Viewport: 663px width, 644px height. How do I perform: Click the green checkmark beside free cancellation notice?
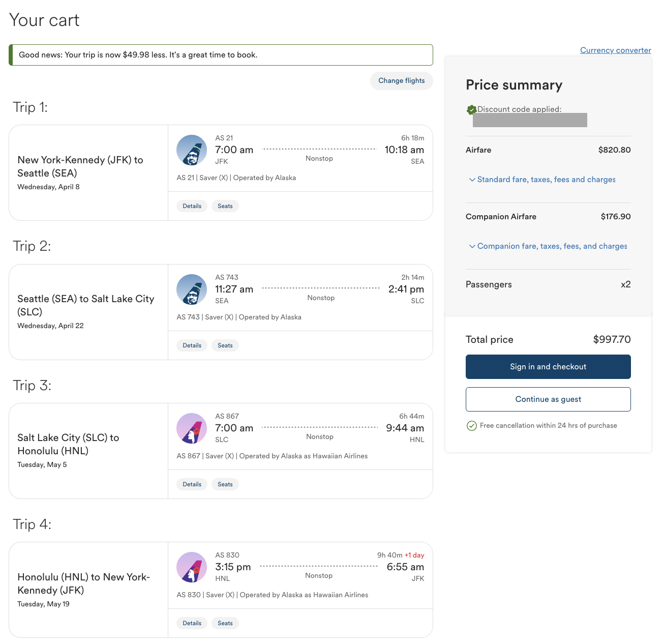[472, 426]
